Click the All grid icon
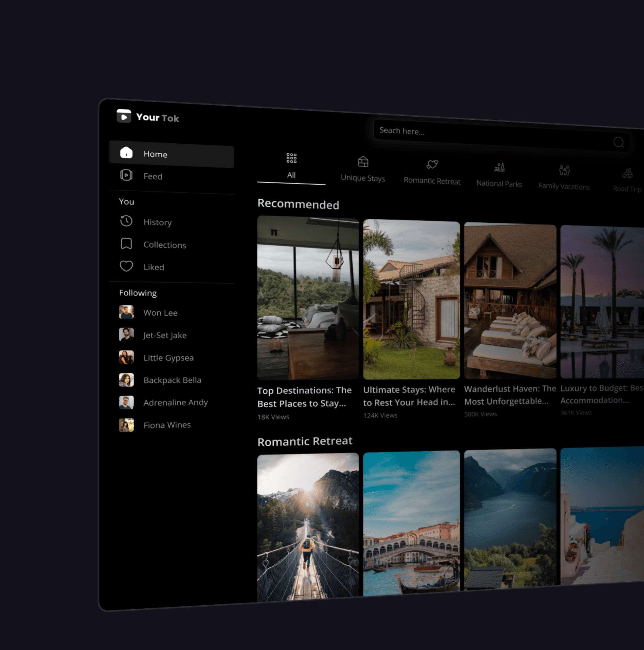The height and width of the screenshot is (650, 644). pos(291,158)
